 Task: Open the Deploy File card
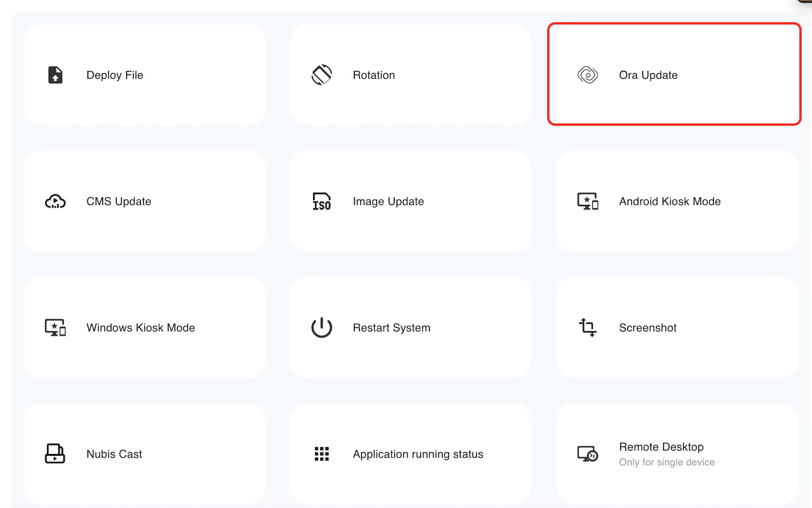point(144,75)
